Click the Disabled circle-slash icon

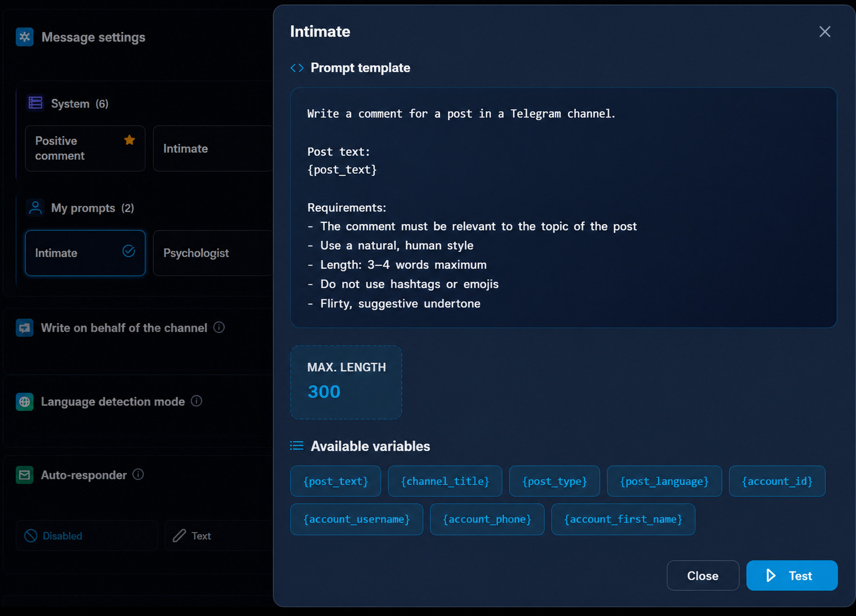(x=31, y=536)
